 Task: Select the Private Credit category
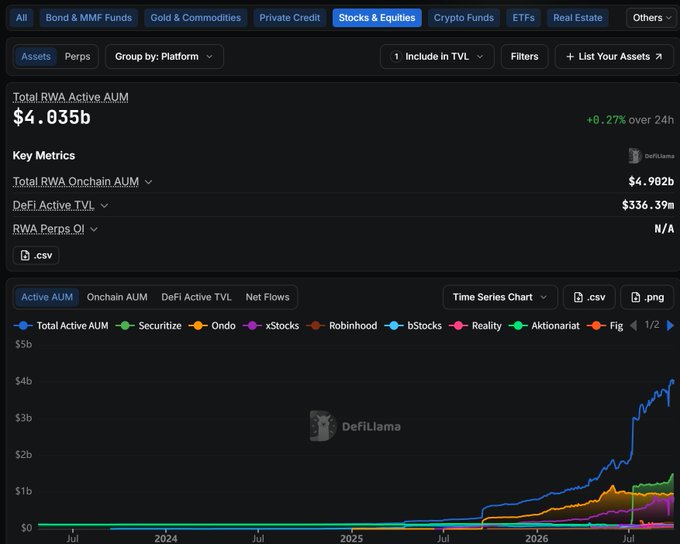tap(290, 18)
